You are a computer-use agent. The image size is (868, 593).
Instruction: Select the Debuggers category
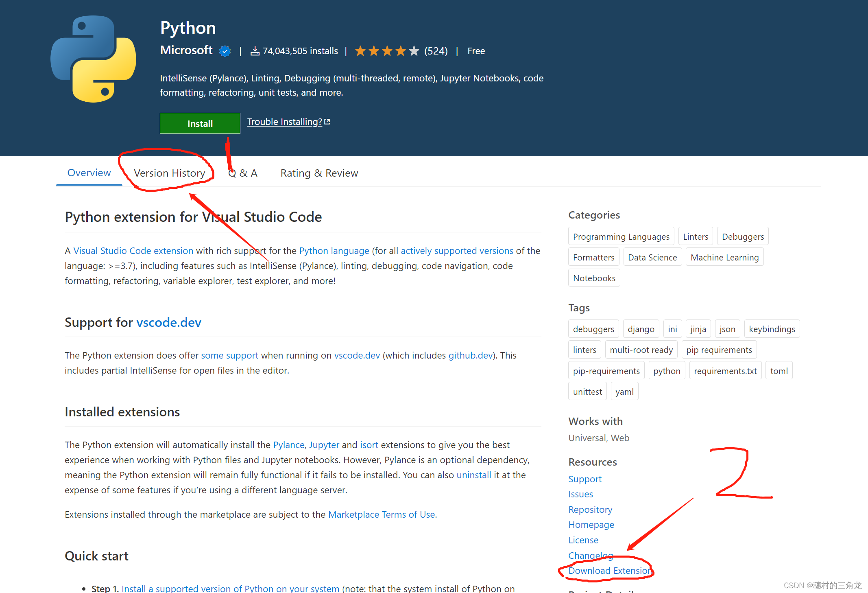(x=743, y=236)
